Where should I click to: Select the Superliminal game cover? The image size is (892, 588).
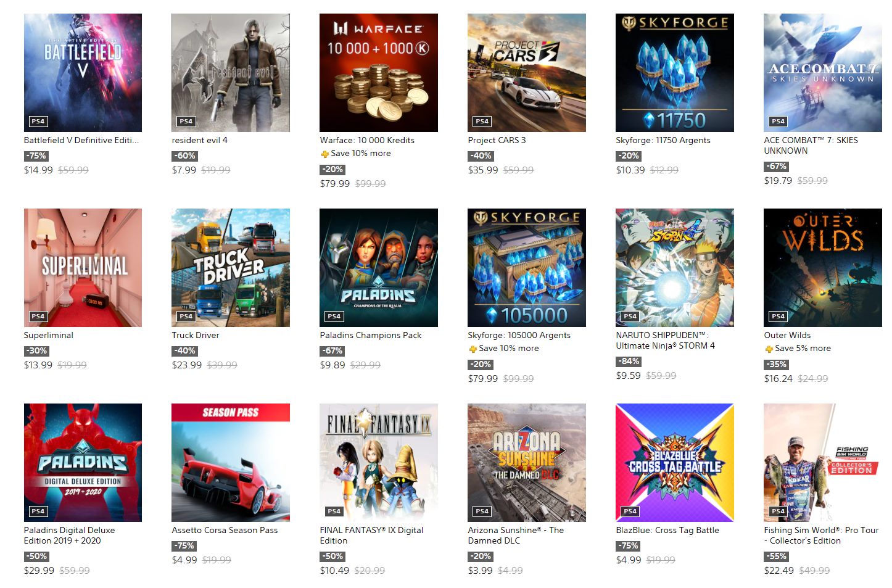pyautogui.click(x=83, y=268)
